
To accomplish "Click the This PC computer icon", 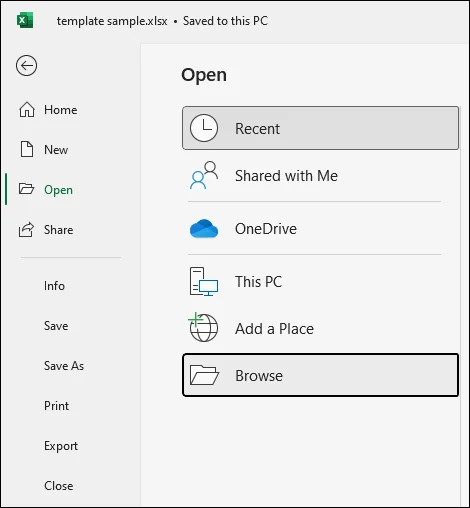I will 204,281.
